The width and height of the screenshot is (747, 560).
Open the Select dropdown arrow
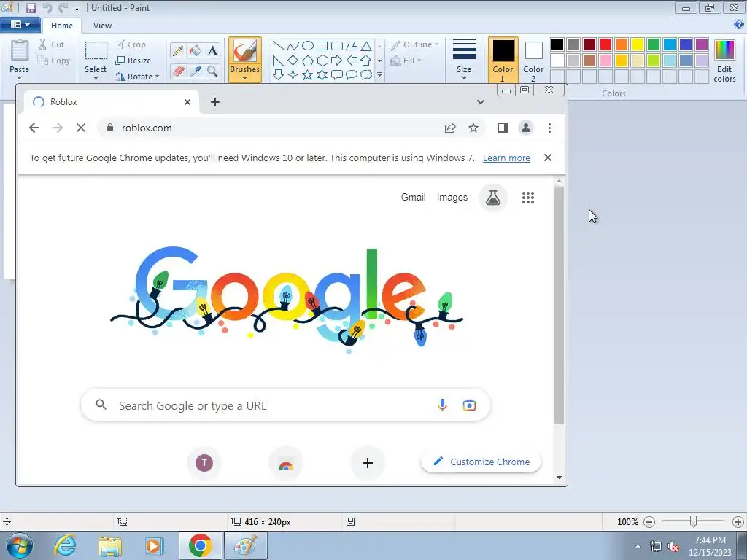[96, 78]
